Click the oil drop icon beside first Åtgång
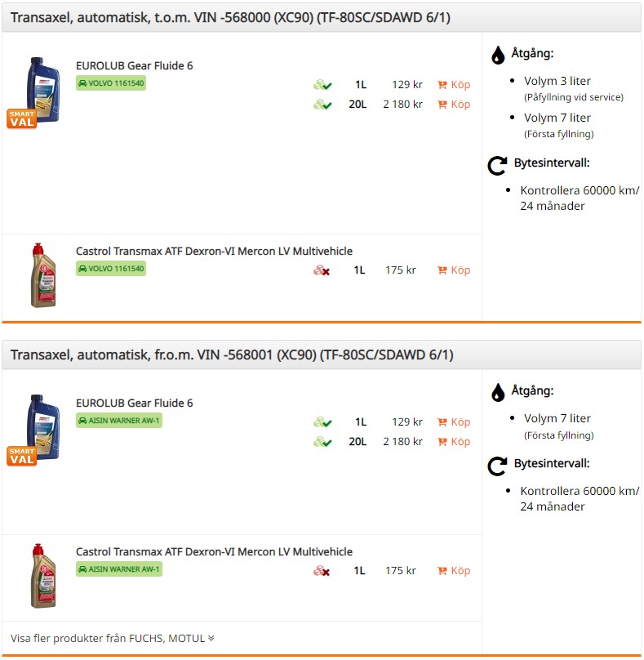Image resolution: width=644 pixels, height=660 pixels. click(x=498, y=56)
